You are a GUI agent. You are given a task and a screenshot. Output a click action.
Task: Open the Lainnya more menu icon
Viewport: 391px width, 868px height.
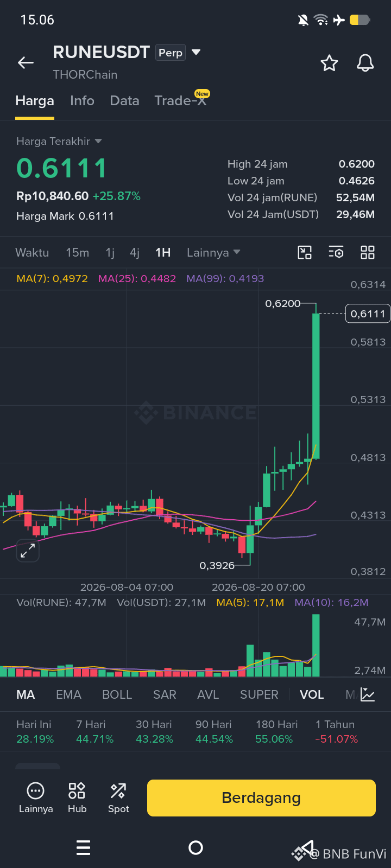click(x=36, y=798)
